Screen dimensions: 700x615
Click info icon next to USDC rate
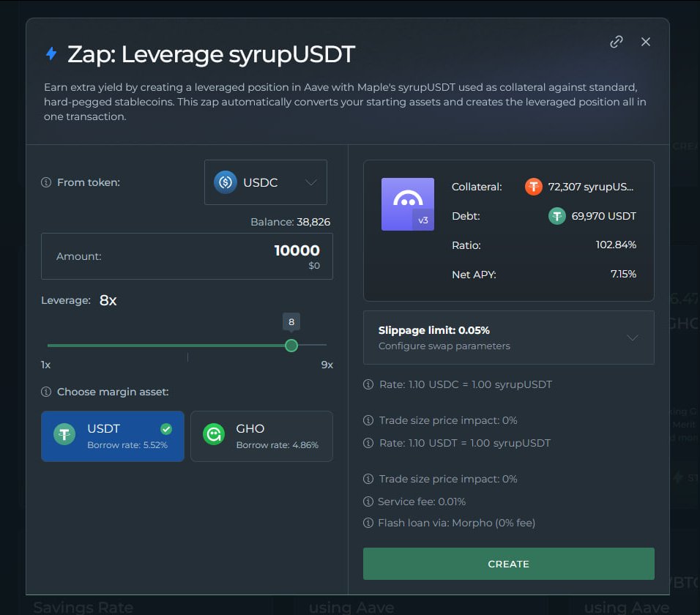click(368, 384)
